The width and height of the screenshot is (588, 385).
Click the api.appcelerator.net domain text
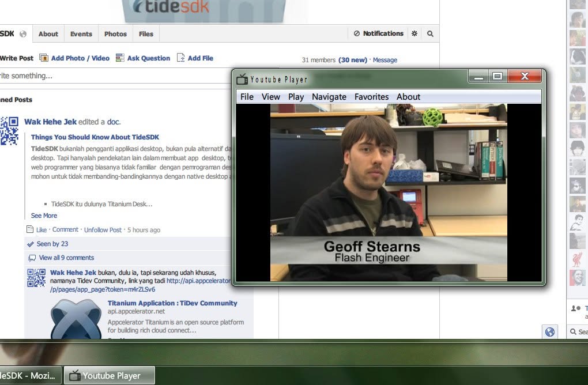tap(136, 311)
